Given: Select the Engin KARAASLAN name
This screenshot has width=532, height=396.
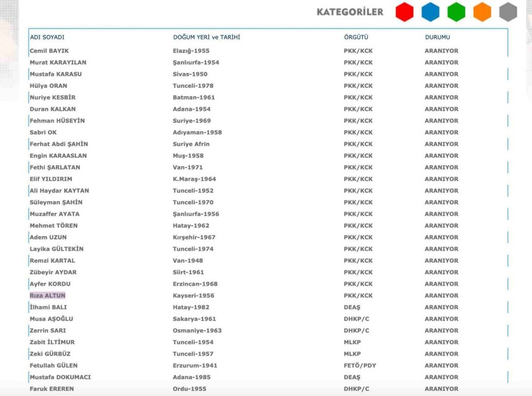Looking at the screenshot, I should point(58,156).
